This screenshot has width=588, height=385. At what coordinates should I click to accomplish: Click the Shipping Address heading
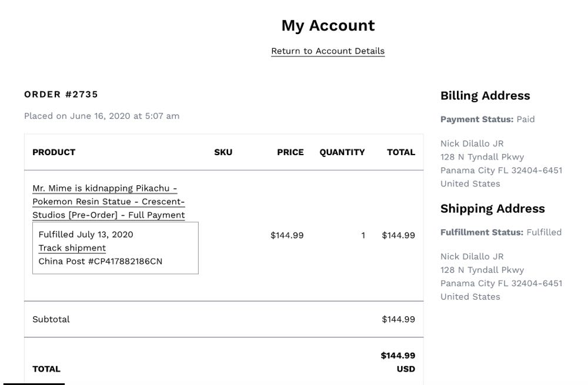tap(493, 209)
